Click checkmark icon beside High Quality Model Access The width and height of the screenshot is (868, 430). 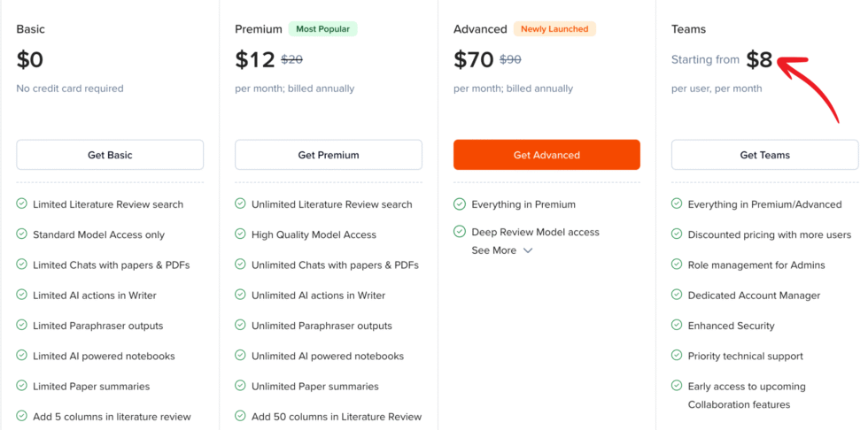pyautogui.click(x=240, y=234)
